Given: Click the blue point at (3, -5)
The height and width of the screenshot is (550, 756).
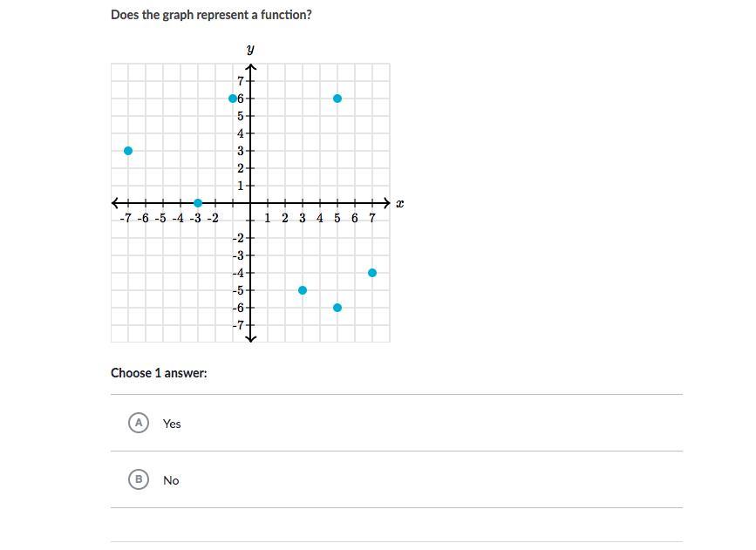Looking at the screenshot, I should (x=303, y=290).
